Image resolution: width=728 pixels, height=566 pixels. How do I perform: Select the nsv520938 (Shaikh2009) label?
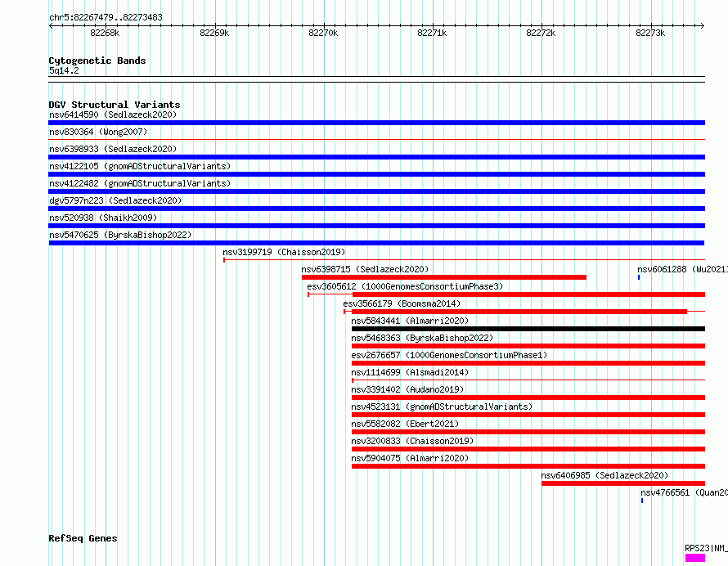(x=103, y=218)
